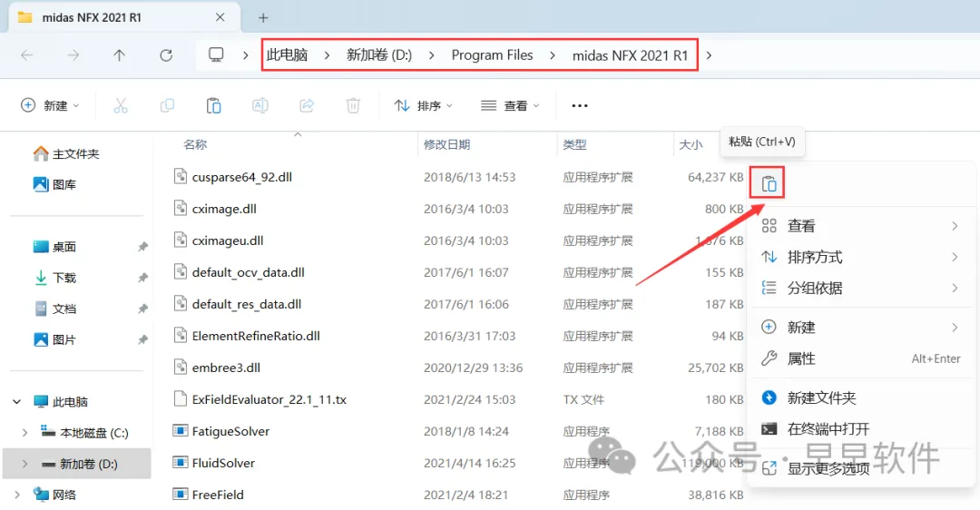Click 新加卷 (D:) breadcrumb in address bar
The width and height of the screenshot is (980, 510).
379,55
